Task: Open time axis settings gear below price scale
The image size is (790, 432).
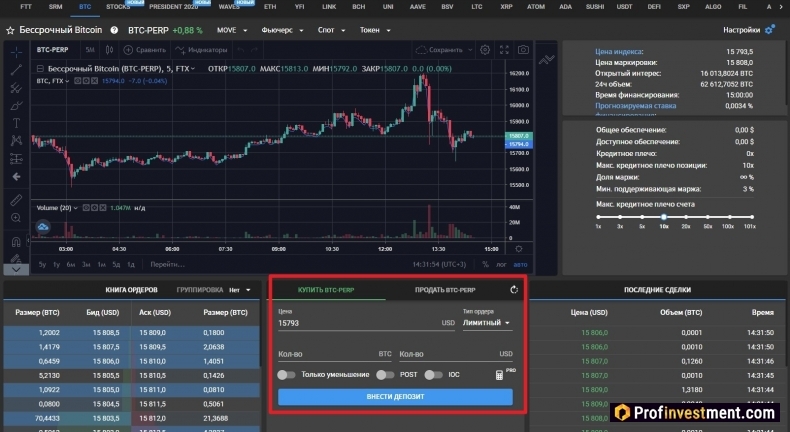Action: point(518,249)
